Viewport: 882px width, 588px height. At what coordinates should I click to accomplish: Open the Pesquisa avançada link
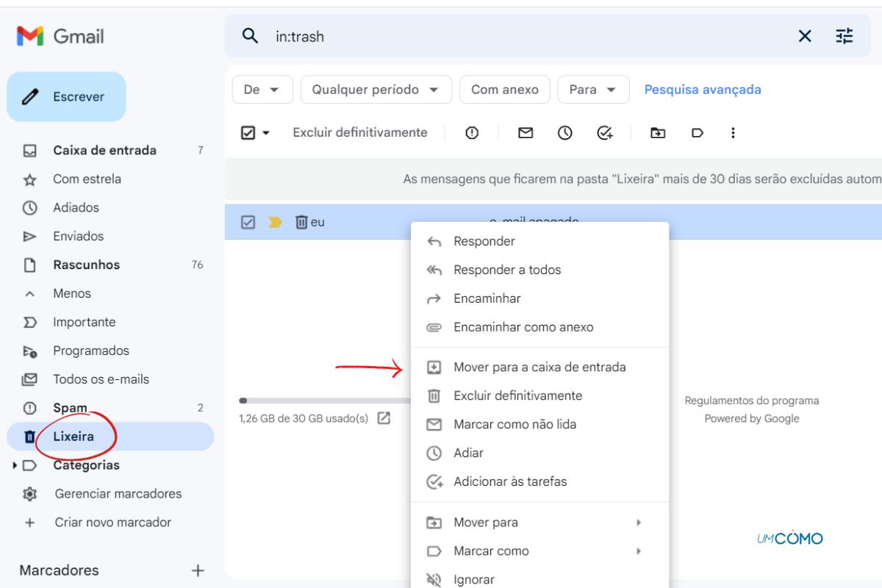[702, 90]
